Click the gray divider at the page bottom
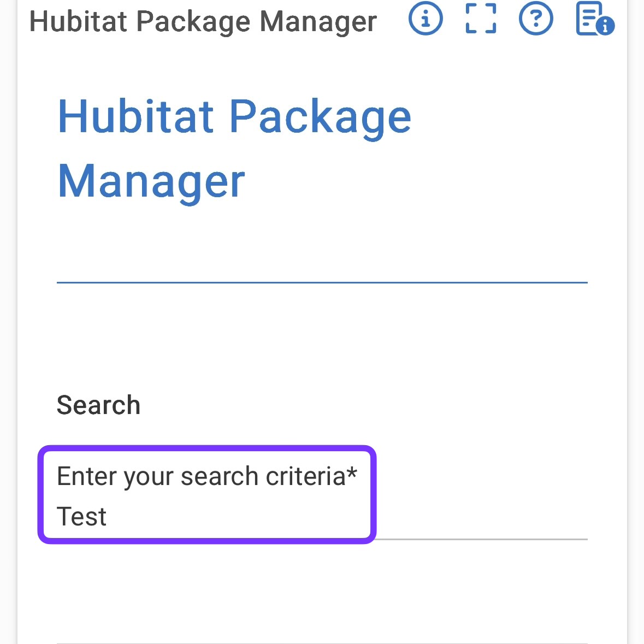This screenshot has height=644, width=644. pyautogui.click(x=322, y=643)
